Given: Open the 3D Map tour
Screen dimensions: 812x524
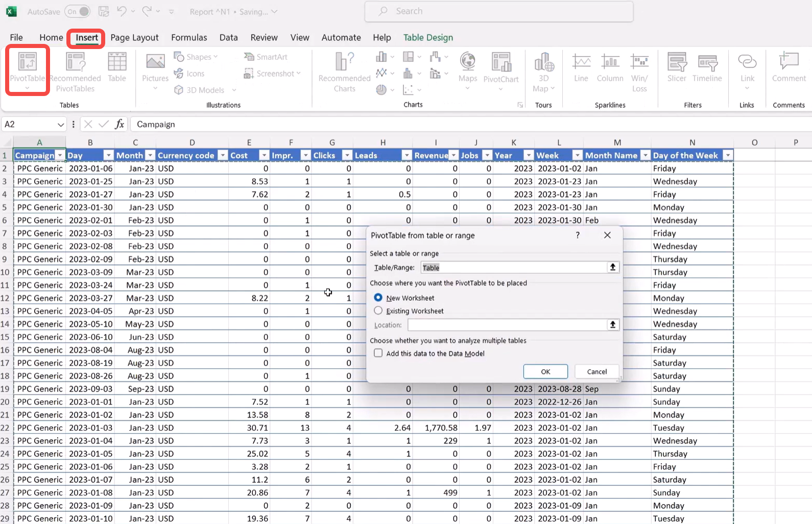Looking at the screenshot, I should tap(543, 72).
